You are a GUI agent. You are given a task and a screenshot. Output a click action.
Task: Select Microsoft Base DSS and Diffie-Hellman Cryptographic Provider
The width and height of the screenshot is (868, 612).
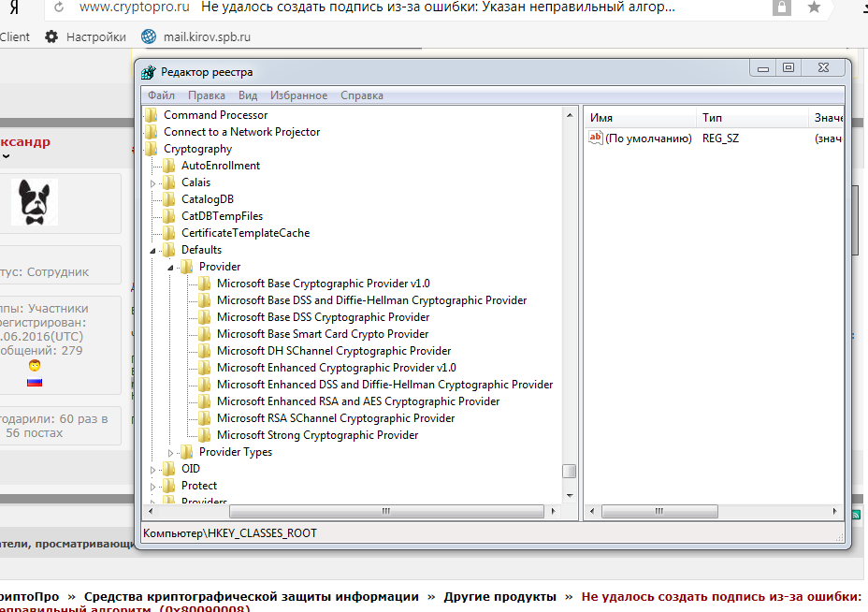coord(371,300)
